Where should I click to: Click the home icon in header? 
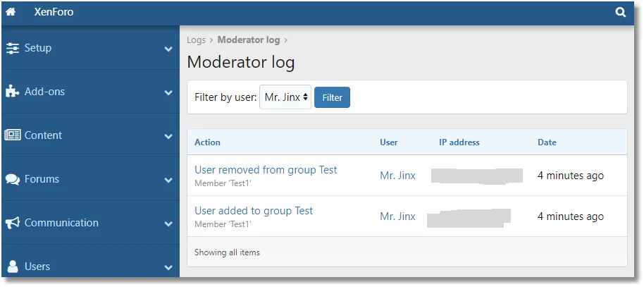[11, 12]
